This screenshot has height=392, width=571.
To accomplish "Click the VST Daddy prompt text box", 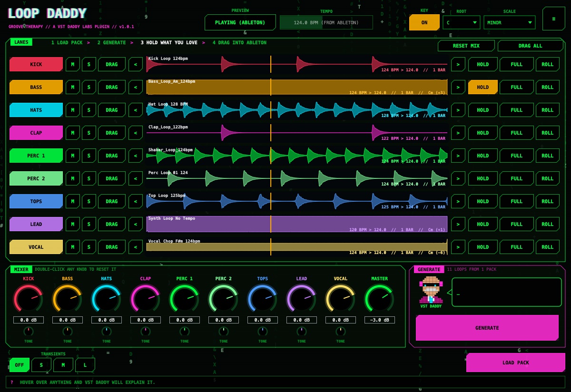I will pos(507,292).
